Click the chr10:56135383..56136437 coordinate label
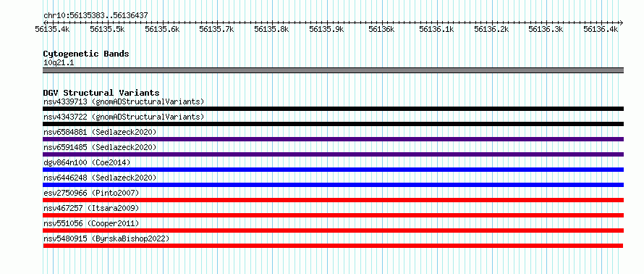 pos(96,16)
